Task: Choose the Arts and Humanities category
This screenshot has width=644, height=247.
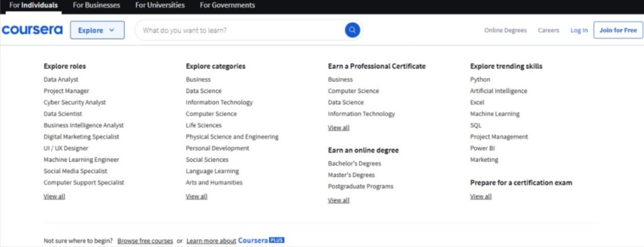Action: (x=214, y=182)
